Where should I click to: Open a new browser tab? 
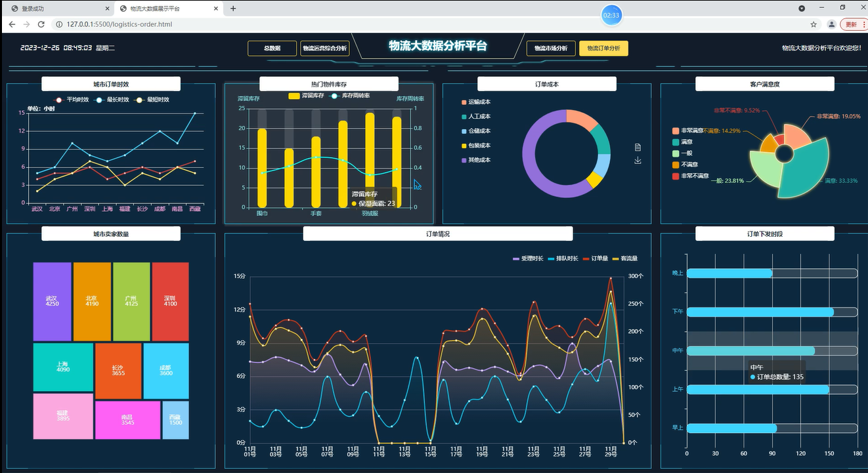click(x=233, y=9)
